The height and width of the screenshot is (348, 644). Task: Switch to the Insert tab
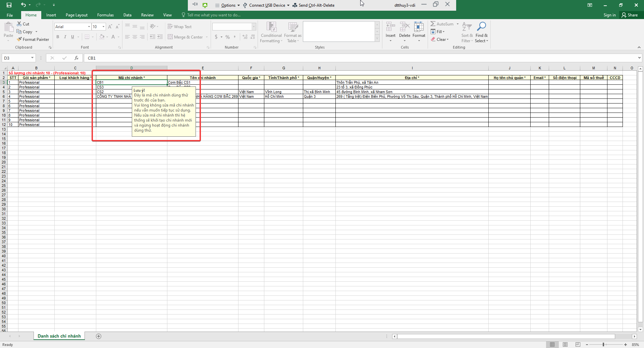tap(51, 15)
